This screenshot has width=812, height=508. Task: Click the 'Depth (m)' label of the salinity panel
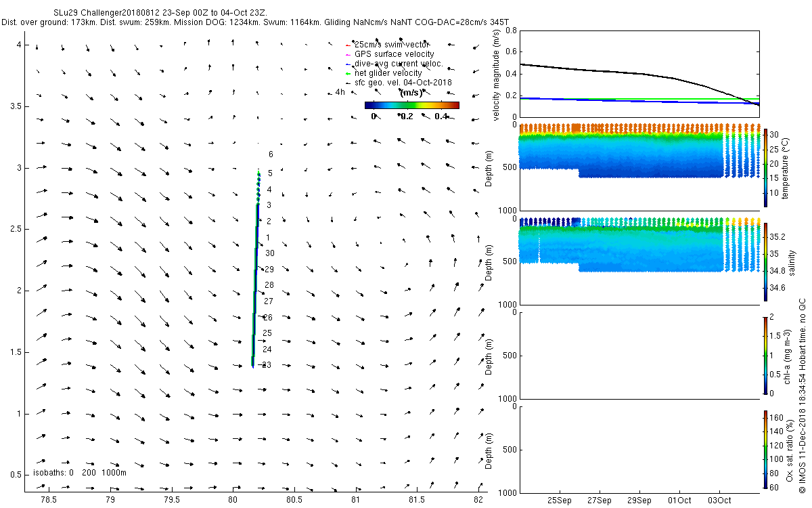489,261
